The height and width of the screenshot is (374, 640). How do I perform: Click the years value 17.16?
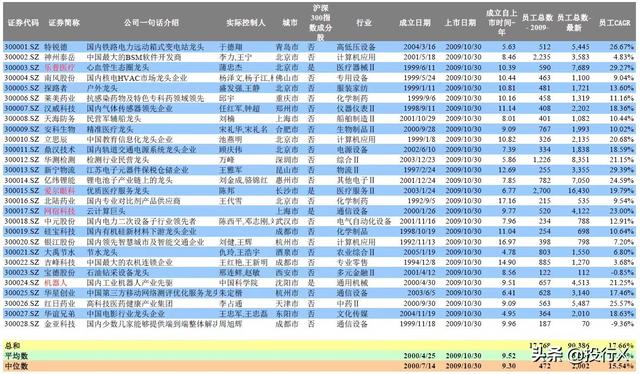tap(507, 201)
